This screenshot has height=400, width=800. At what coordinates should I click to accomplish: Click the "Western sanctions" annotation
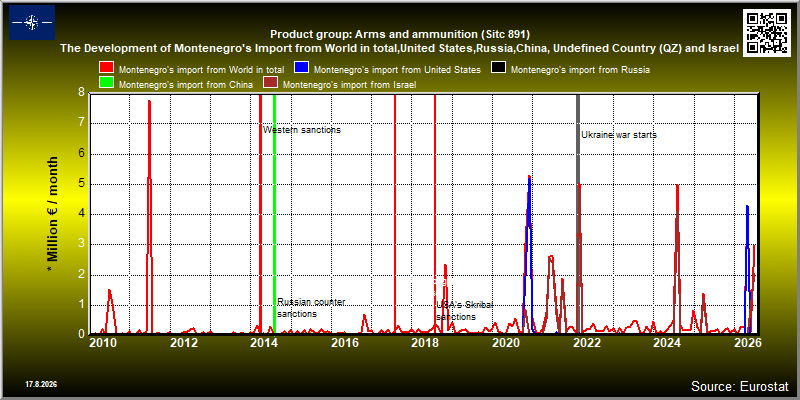coord(302,130)
